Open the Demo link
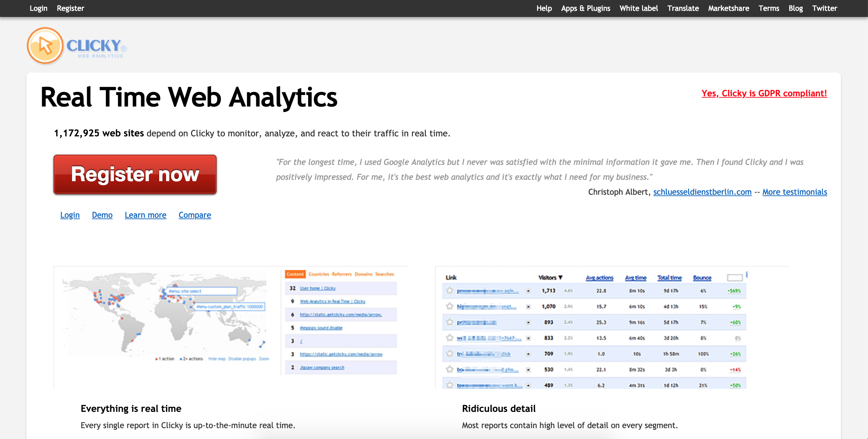The height and width of the screenshot is (439, 868). 102,215
